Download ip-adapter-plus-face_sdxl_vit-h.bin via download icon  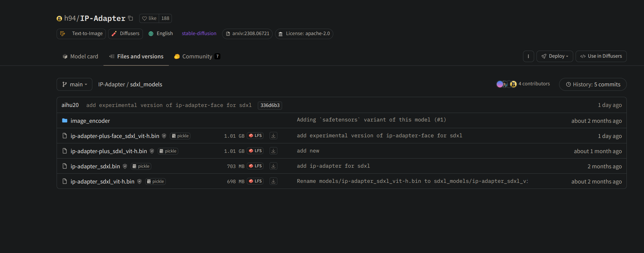tap(273, 136)
